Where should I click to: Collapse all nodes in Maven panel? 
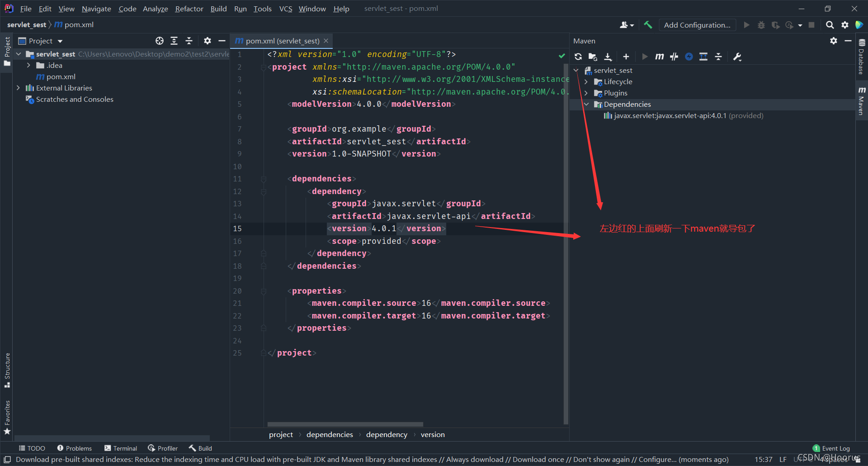(718, 57)
